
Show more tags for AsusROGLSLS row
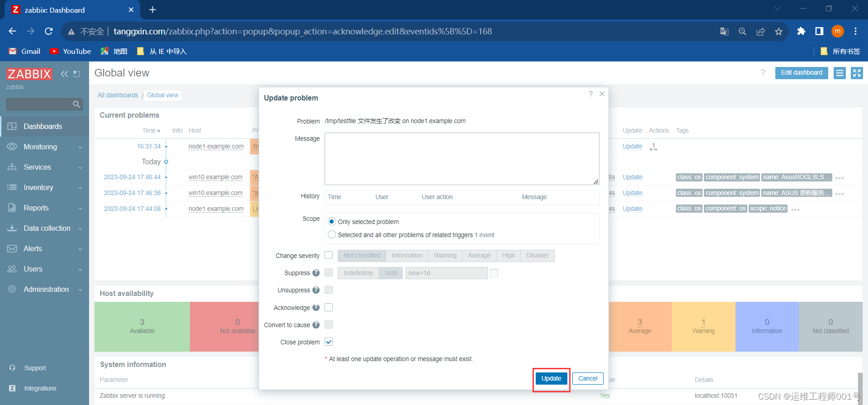(840, 178)
